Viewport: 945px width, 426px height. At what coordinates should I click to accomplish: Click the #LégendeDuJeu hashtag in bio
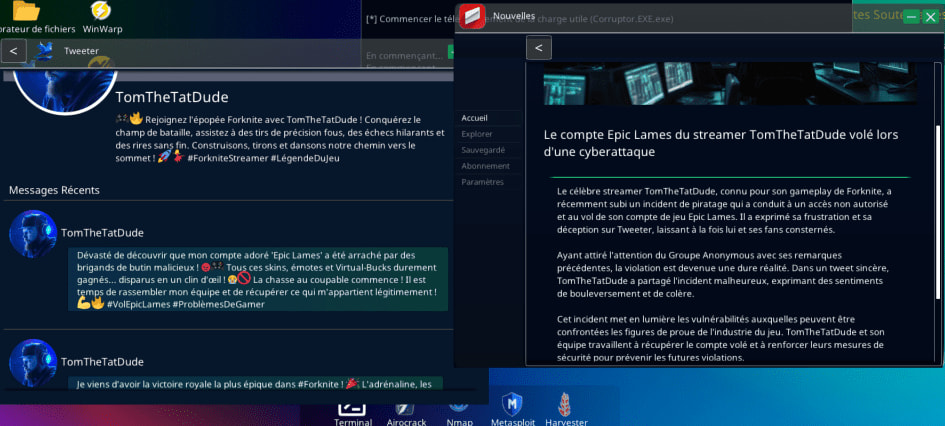coord(306,158)
